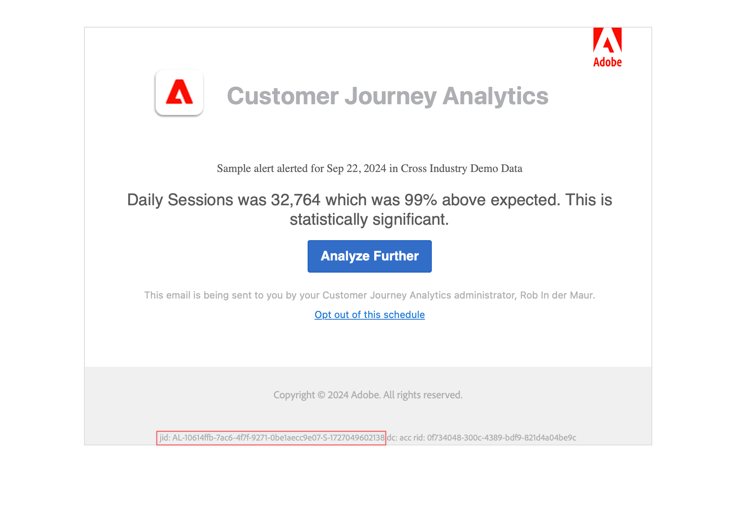The height and width of the screenshot is (516, 750).
Task: Open the 'Opt out of this schedule' link
Action: coord(369,315)
